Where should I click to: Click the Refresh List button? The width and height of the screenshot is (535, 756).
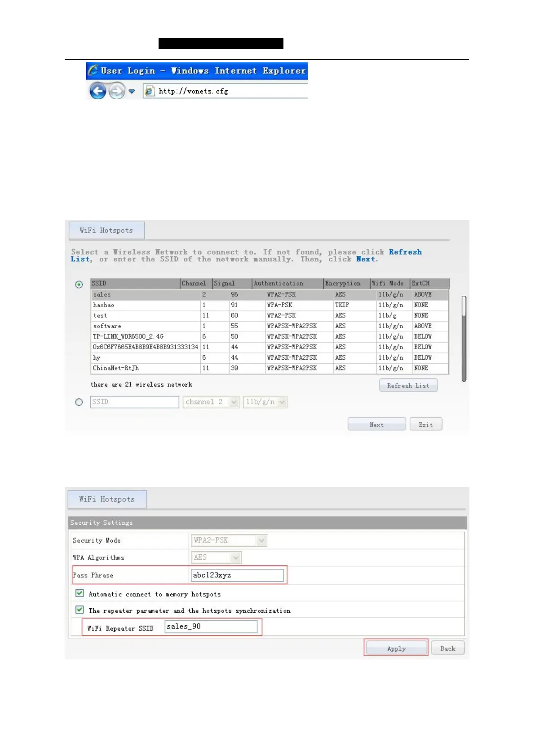tap(408, 386)
